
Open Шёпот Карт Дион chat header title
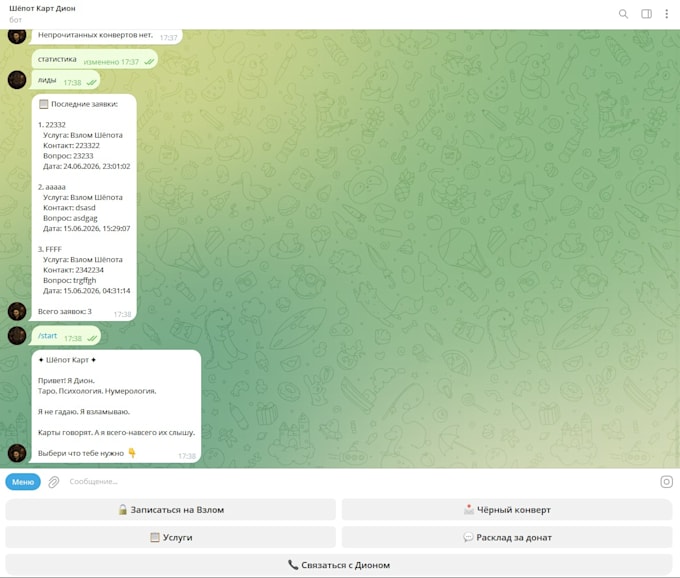(x=42, y=8)
